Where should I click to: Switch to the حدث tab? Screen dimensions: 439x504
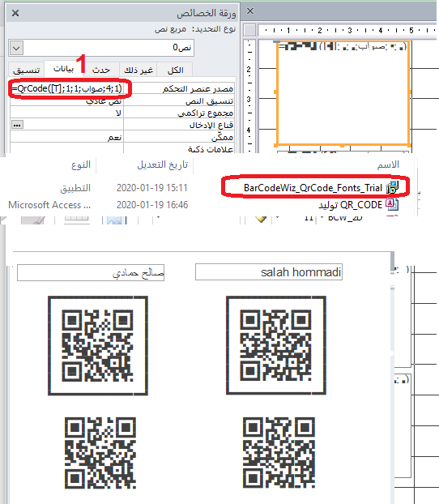pos(101,70)
